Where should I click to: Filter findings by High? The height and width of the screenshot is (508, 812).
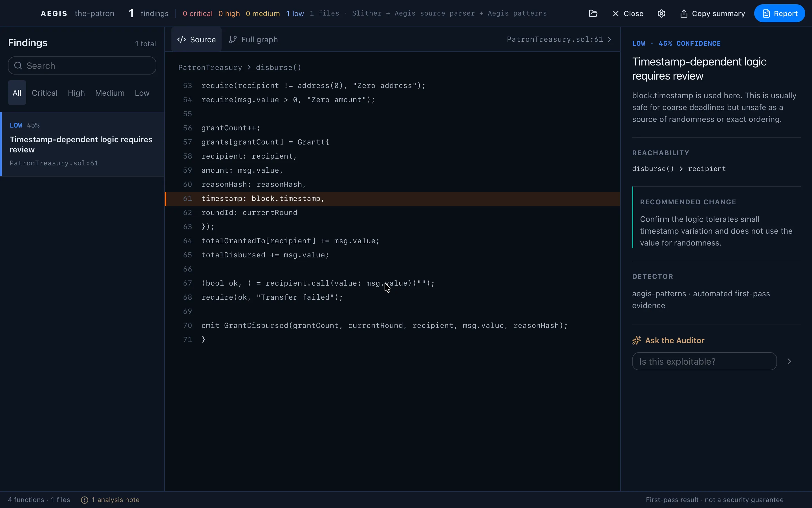(x=76, y=93)
